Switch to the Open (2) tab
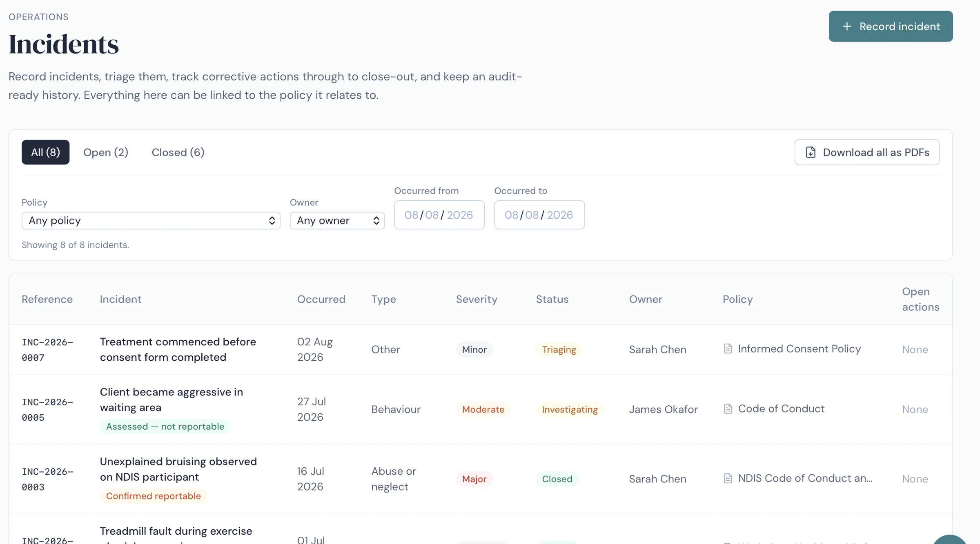 (106, 152)
